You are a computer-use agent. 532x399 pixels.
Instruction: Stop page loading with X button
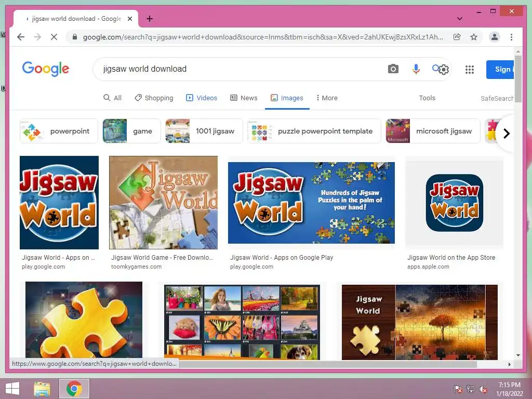(54, 37)
